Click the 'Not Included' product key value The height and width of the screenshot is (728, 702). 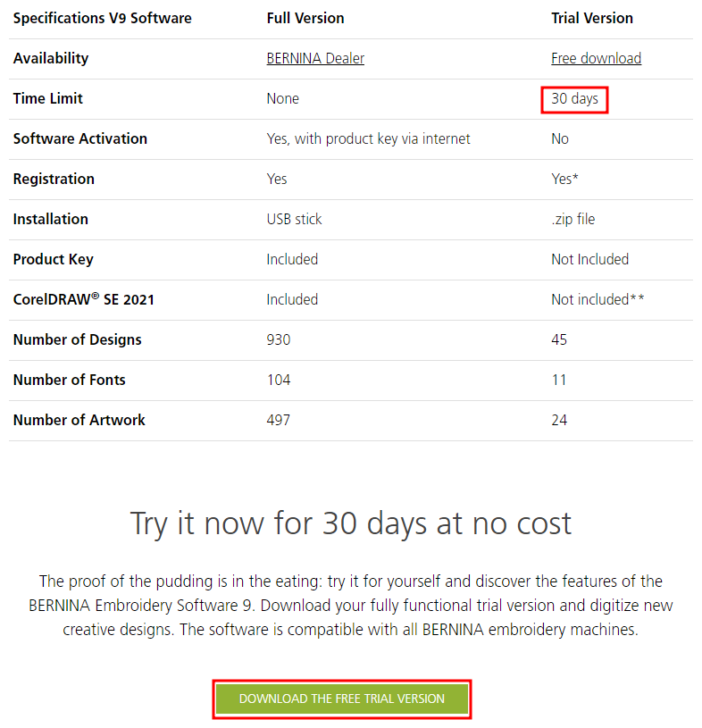(589, 260)
